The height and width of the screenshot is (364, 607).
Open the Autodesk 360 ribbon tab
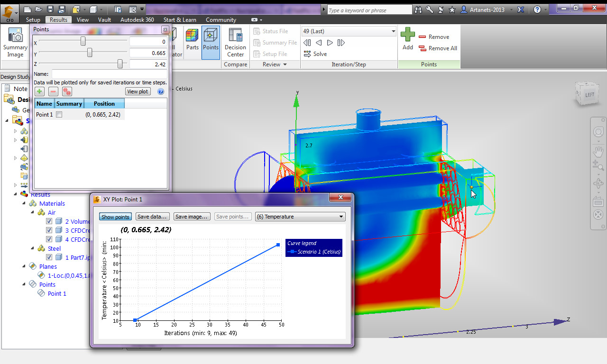coord(137,20)
